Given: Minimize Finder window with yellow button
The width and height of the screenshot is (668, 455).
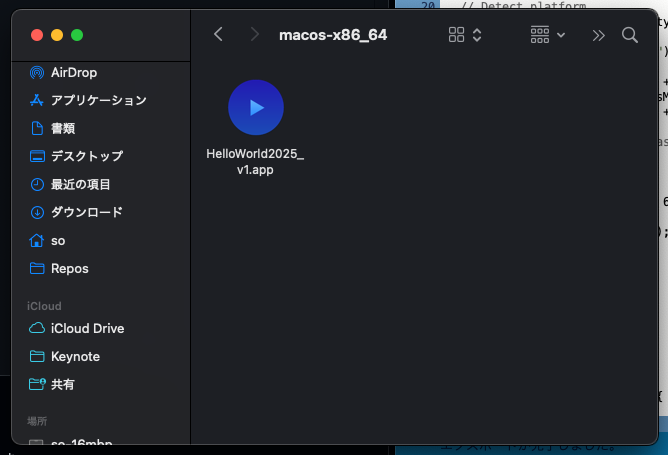Looking at the screenshot, I should pos(57,35).
